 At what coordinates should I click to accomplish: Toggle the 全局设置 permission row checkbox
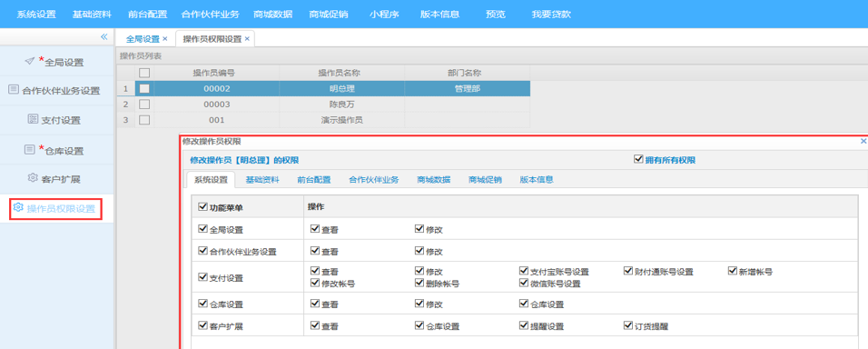coord(202,228)
